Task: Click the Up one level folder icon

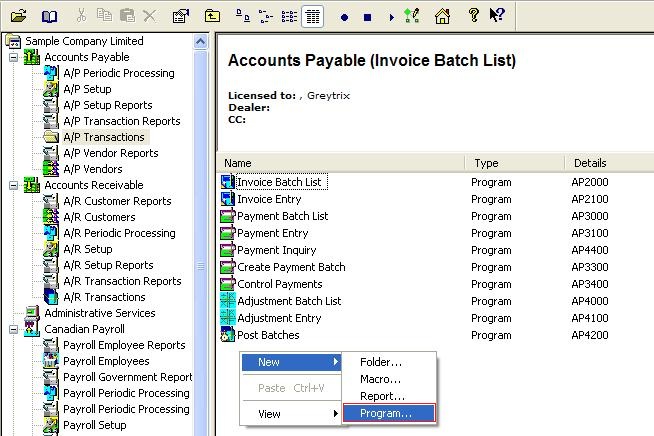Action: (x=212, y=16)
